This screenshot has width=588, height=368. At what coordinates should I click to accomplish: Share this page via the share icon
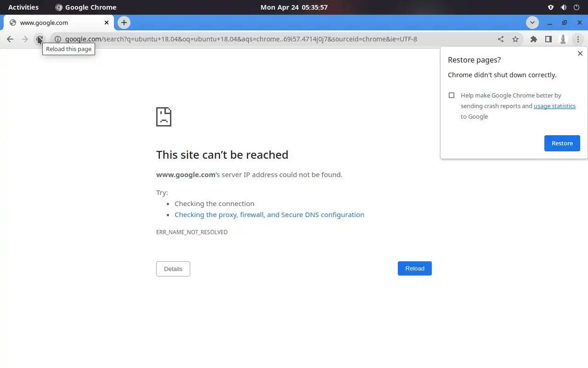[x=501, y=39]
